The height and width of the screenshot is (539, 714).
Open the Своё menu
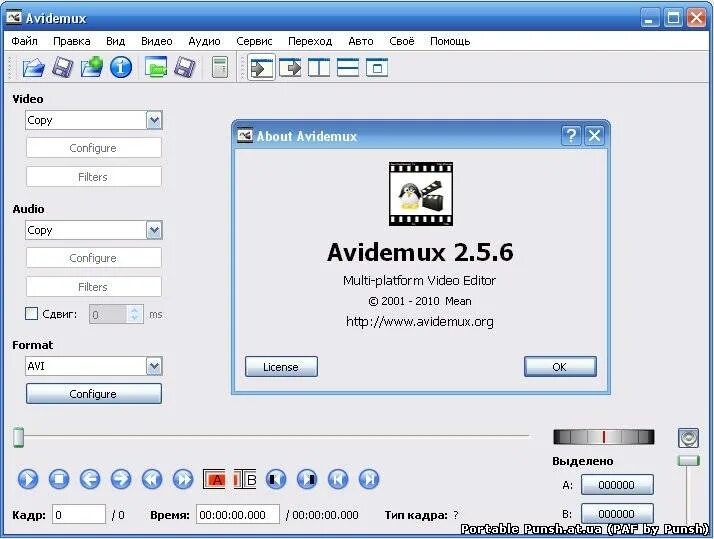point(402,41)
